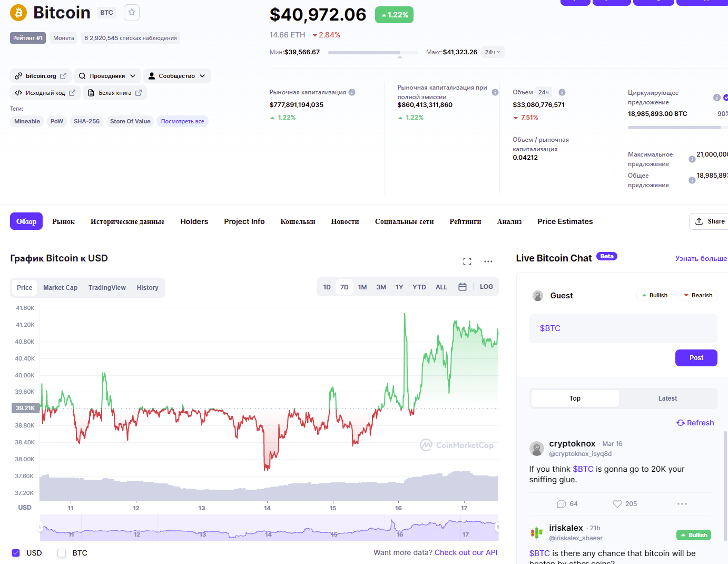Click the Post button
Image resolution: width=728 pixels, height=564 pixels.
pyautogui.click(x=696, y=358)
